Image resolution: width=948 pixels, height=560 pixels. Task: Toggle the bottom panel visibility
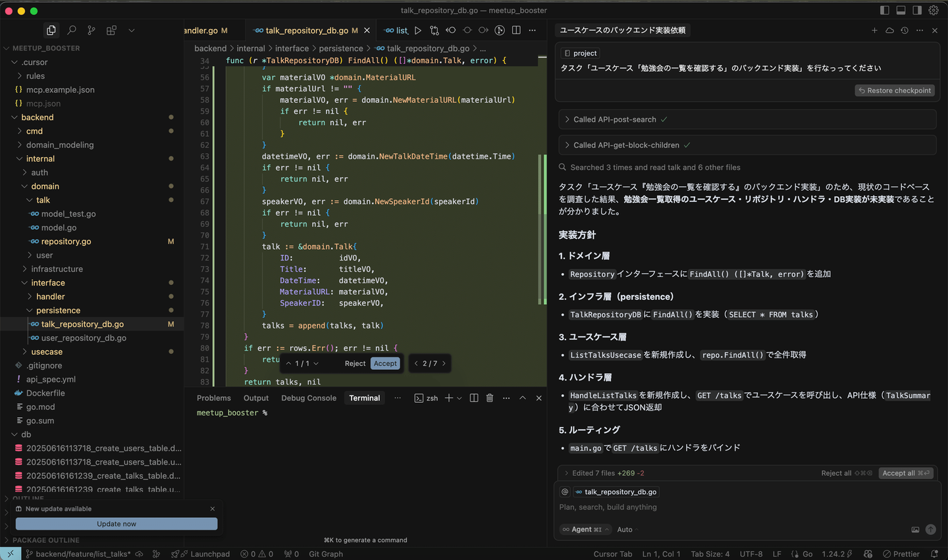901,11
